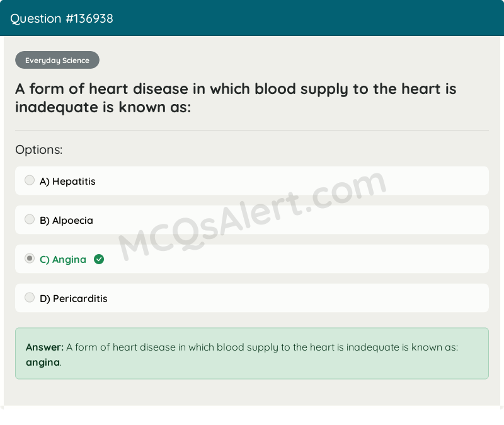The width and height of the screenshot is (504, 425).
Task: Click the Everyday Science category badge
Action: point(57,60)
